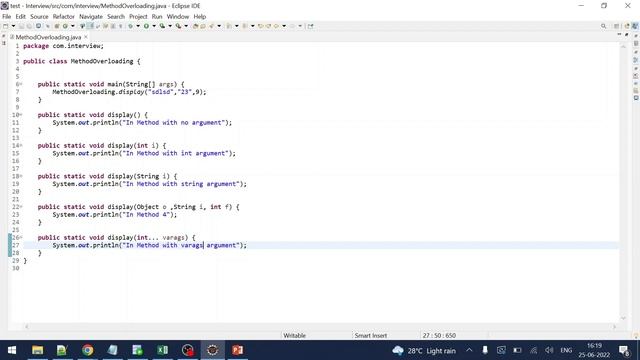This screenshot has width=640, height=360.
Task: Collapse display() method fold at line 10
Action: tap(21, 115)
